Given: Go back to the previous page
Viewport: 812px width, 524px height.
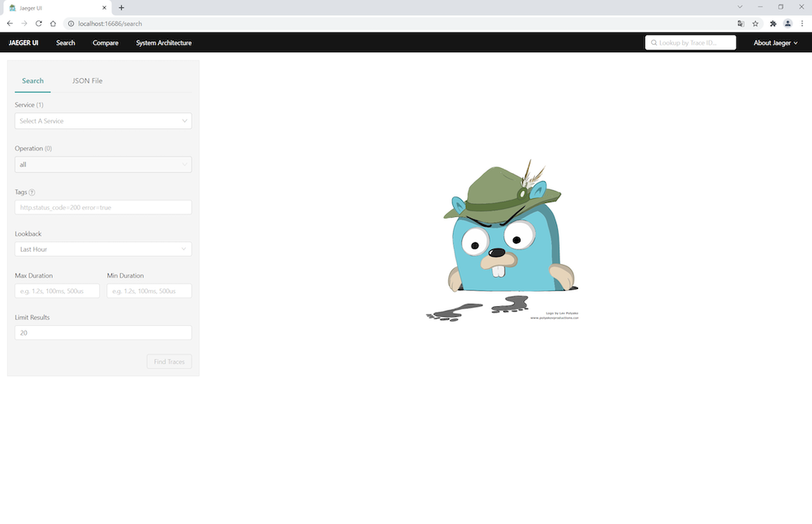Looking at the screenshot, I should pyautogui.click(x=10, y=24).
